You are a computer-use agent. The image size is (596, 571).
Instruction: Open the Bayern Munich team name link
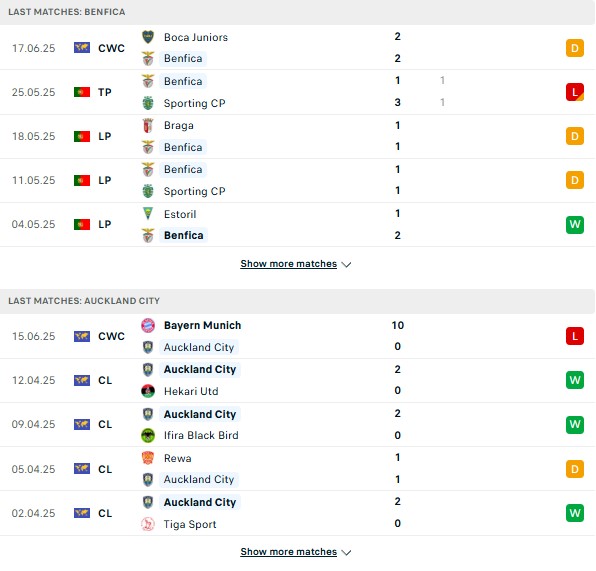click(x=203, y=325)
